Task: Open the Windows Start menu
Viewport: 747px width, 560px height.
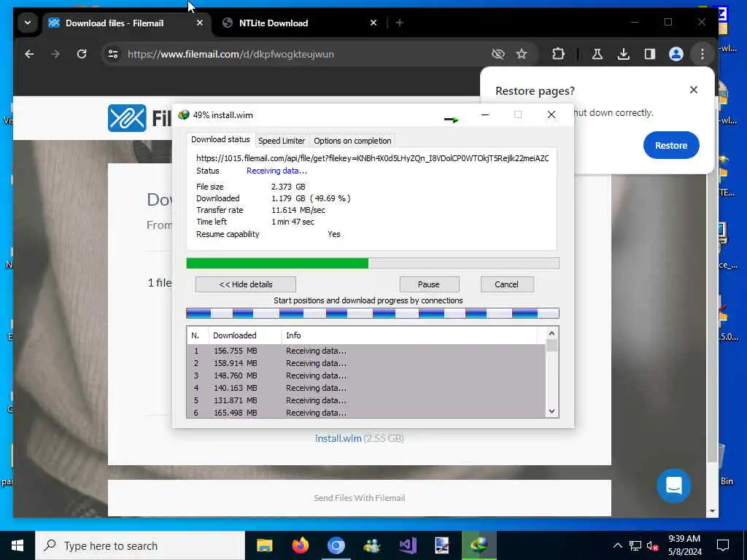Action: (x=18, y=545)
